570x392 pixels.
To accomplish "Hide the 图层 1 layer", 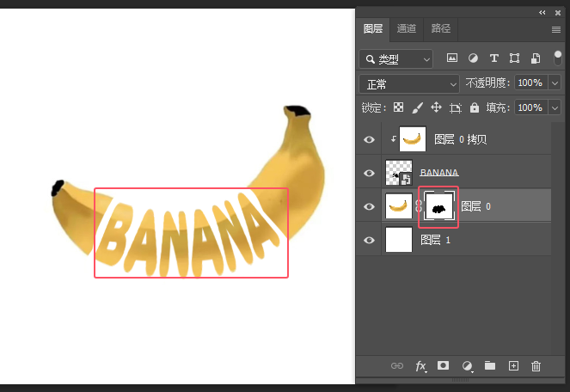I will (369, 240).
